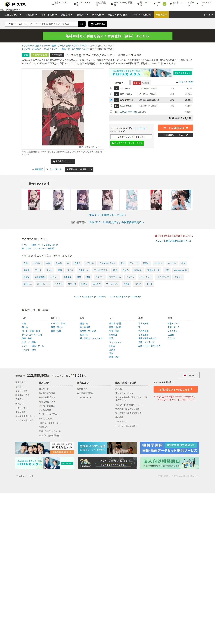Click 画像で検索 camera button

pos(98,24)
